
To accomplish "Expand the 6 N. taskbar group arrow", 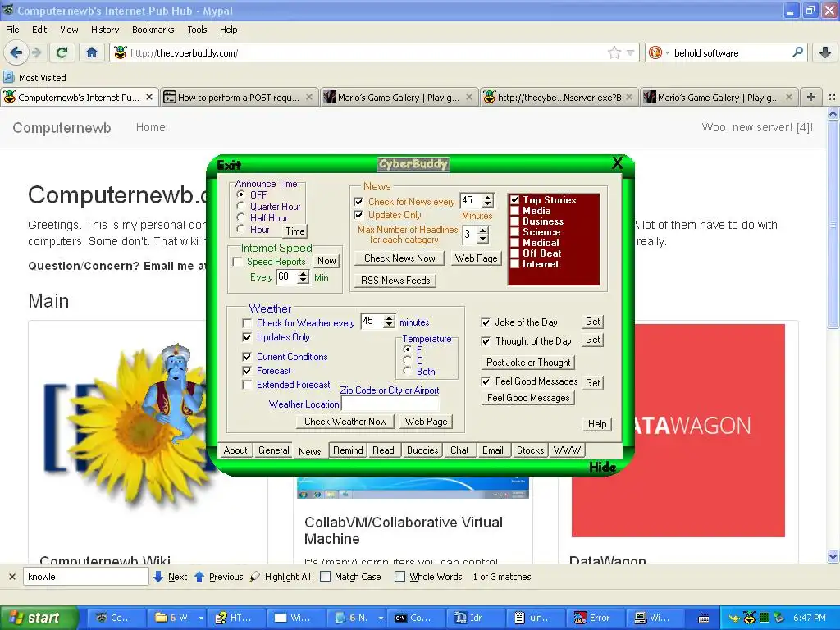I will pos(381,618).
